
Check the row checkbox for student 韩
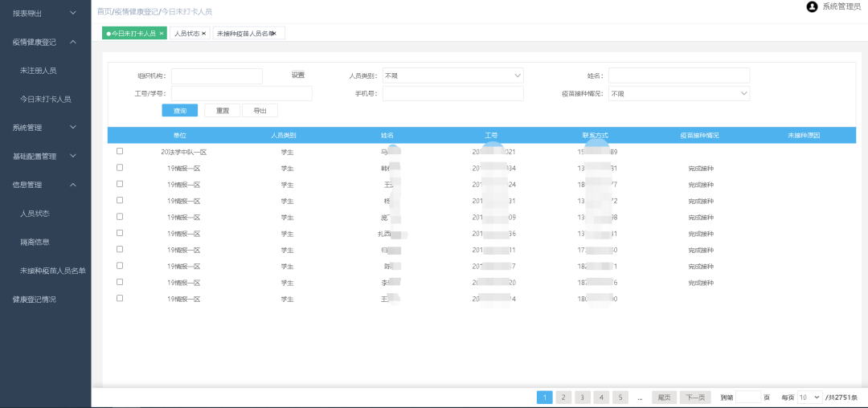point(120,168)
